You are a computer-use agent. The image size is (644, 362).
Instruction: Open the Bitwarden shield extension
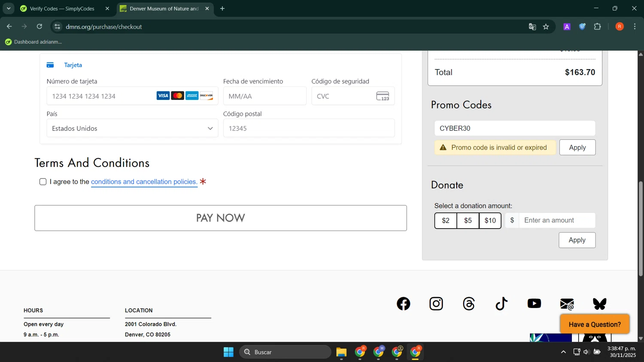(582, 27)
